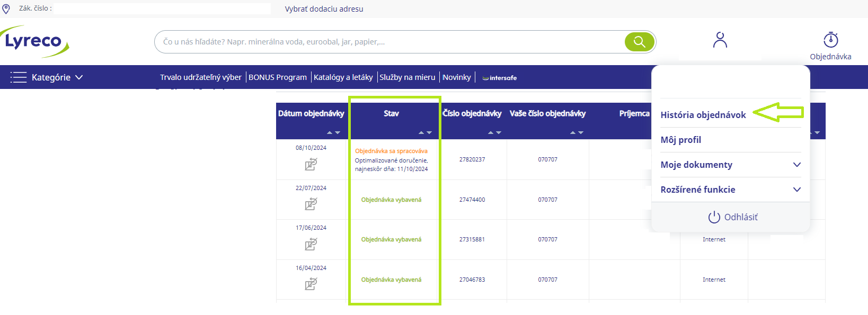This screenshot has height=315, width=868.
Task: Click reorder icon for 08/10/2024 order
Action: [311, 164]
